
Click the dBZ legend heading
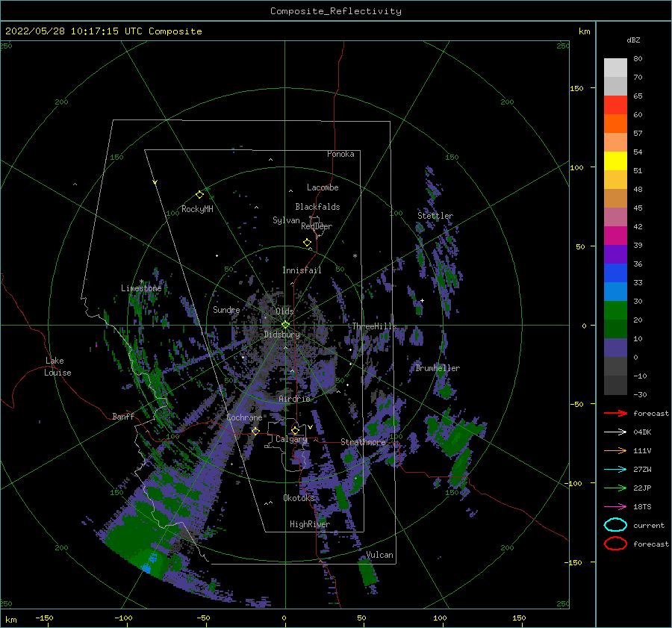click(633, 40)
